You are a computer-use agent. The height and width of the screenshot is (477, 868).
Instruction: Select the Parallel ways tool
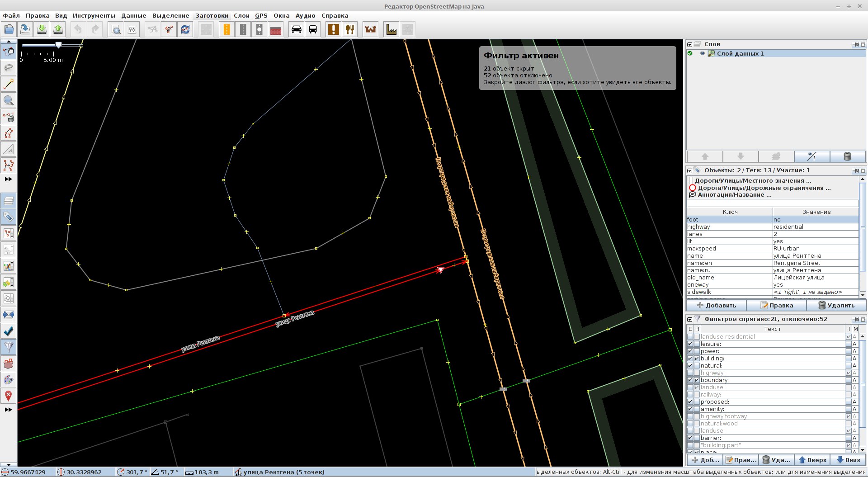coord(9,165)
